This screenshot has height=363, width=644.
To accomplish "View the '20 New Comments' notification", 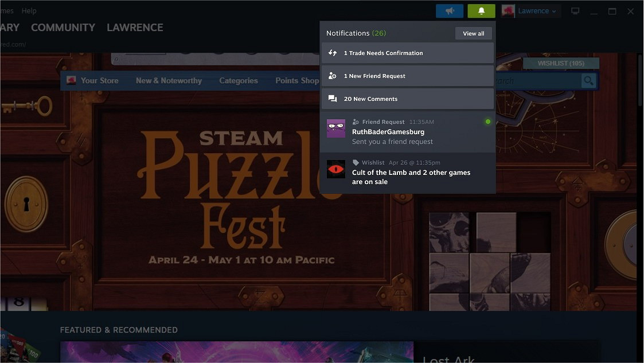I will tap(407, 98).
